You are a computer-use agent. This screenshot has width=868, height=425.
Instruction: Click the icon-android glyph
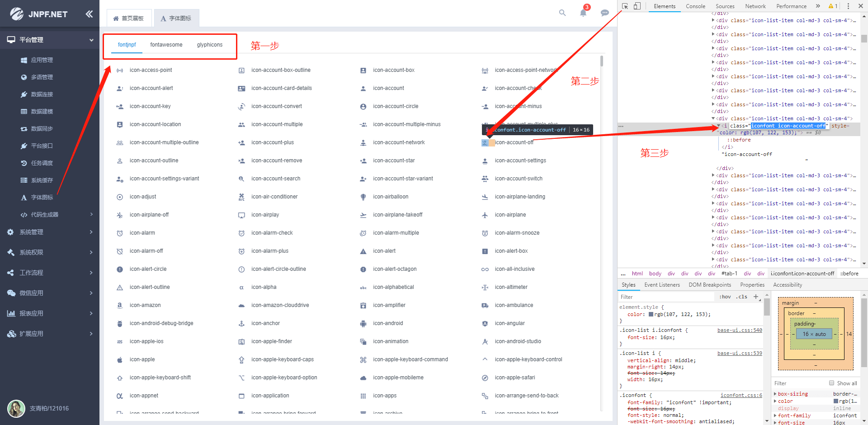click(x=363, y=324)
